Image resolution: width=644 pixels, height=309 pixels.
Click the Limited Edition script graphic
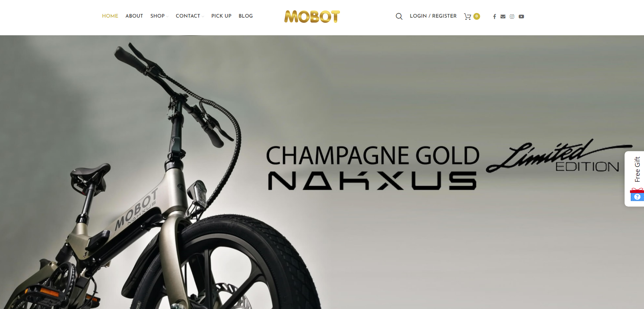tap(558, 156)
